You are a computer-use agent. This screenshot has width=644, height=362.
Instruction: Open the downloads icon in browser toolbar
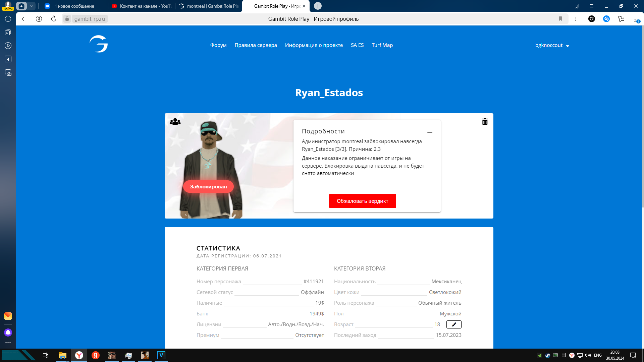tap(636, 19)
